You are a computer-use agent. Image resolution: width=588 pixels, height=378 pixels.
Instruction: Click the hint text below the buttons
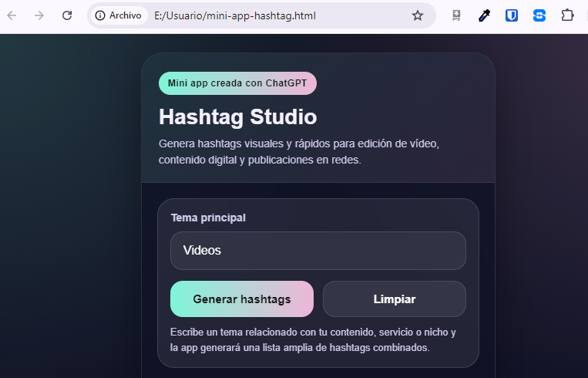pyautogui.click(x=313, y=340)
